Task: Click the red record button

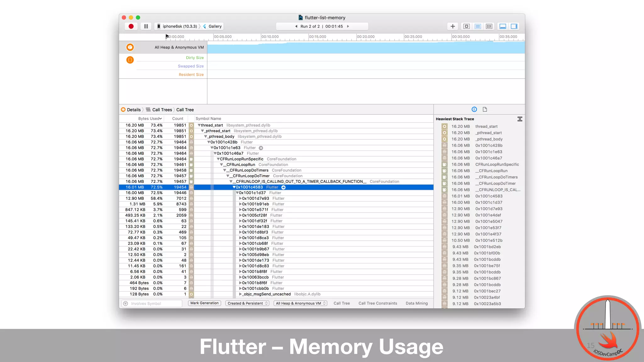Action: (x=131, y=26)
